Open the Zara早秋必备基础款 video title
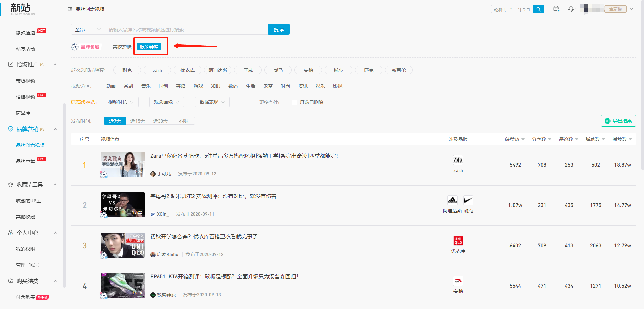Image resolution: width=644 pixels, height=309 pixels. click(x=244, y=156)
